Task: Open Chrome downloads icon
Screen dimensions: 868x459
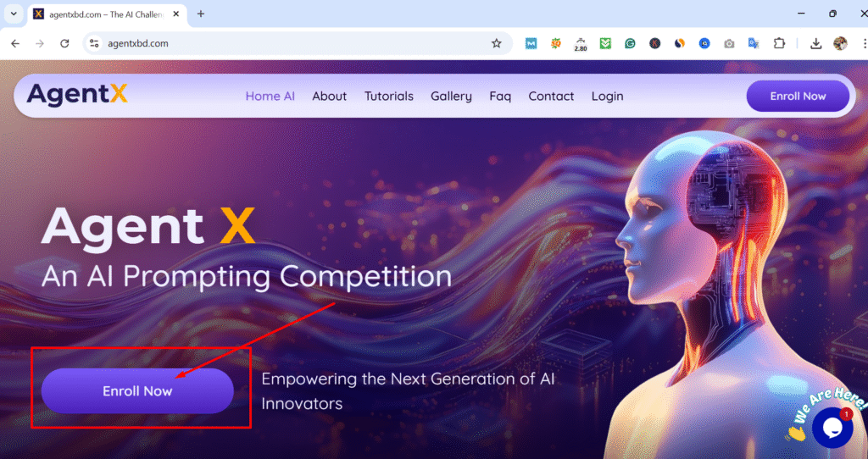Action: [815, 43]
